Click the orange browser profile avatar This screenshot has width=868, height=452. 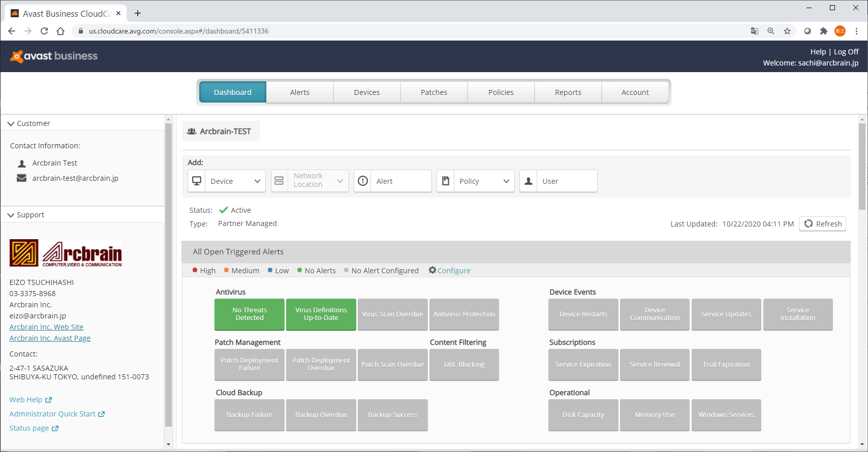(840, 31)
